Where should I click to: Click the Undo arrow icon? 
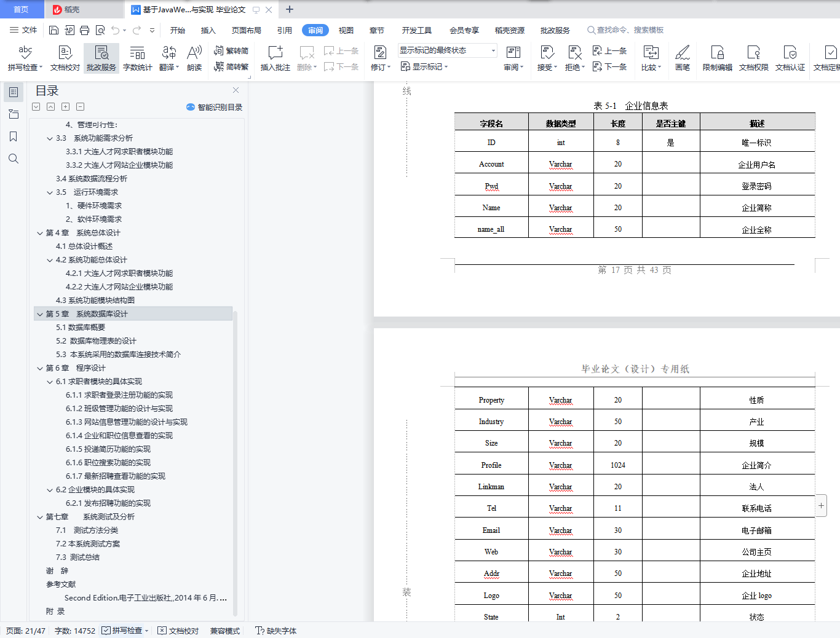coord(115,30)
